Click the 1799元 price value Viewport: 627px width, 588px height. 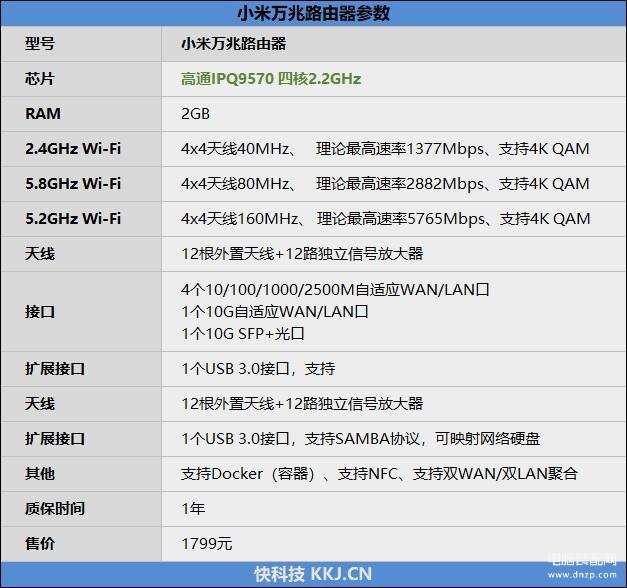pyautogui.click(x=207, y=544)
